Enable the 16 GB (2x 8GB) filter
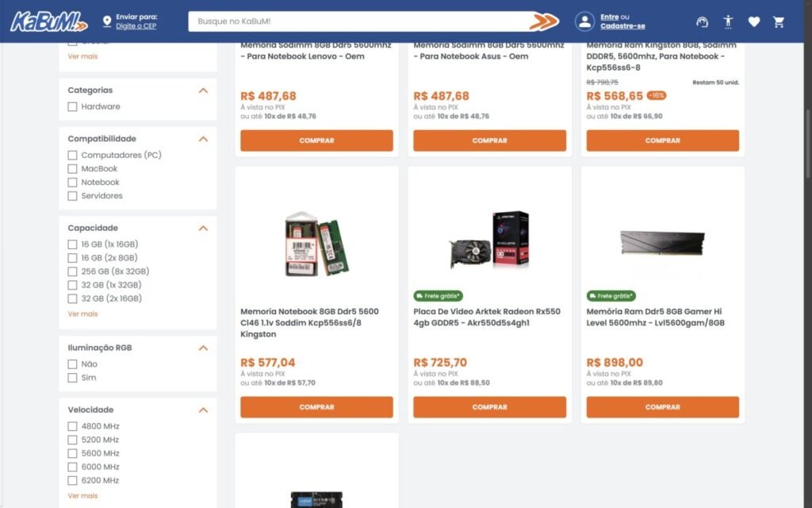This screenshot has width=812, height=508. 73,258
